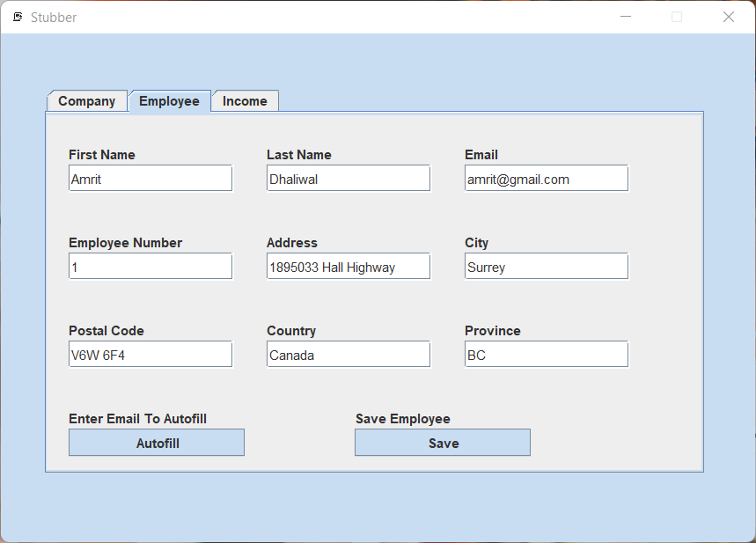Viewport: 756px width, 543px height.
Task: Click the 'Postal Code' label
Action: click(106, 331)
